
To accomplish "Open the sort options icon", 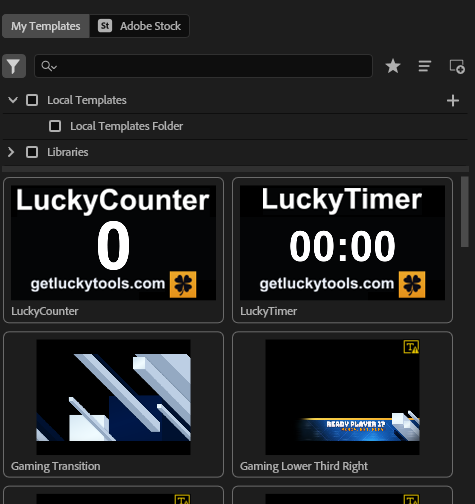I will 425,66.
